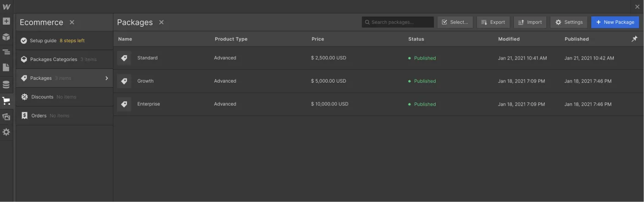This screenshot has height=202, width=644.
Task: Click the Export button
Action: tap(493, 22)
